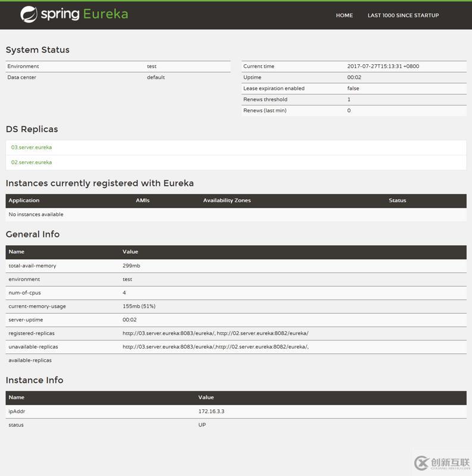Click the status value UP
Screen dimensions: 472x476
(x=202, y=425)
